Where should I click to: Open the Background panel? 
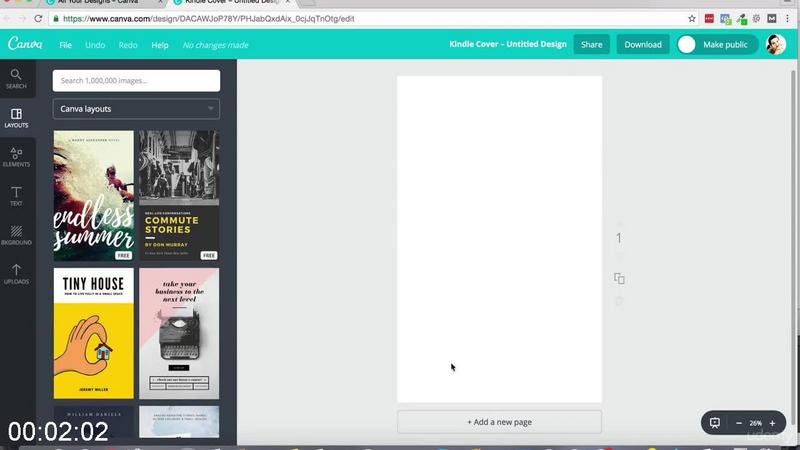[16, 235]
